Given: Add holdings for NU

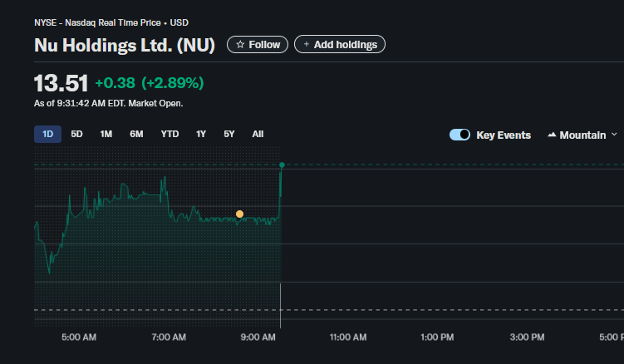Looking at the screenshot, I should [x=340, y=44].
